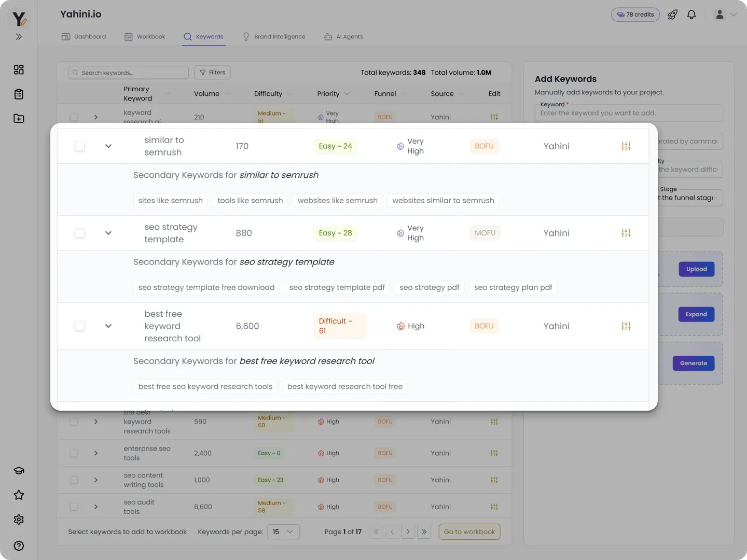Click the rocket launch icon in the top bar
Image resolution: width=747 pixels, height=560 pixels.
tap(672, 14)
